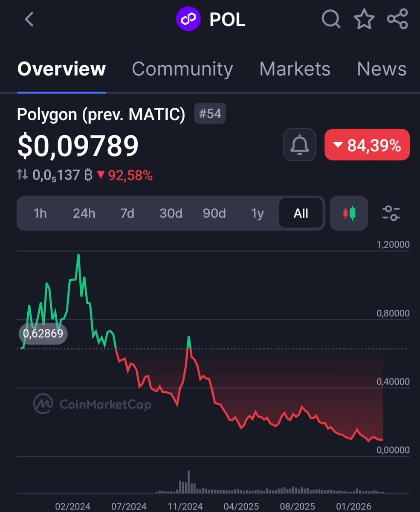Tap the 04/2025 date axis label
The image size is (420, 512).
(241, 506)
